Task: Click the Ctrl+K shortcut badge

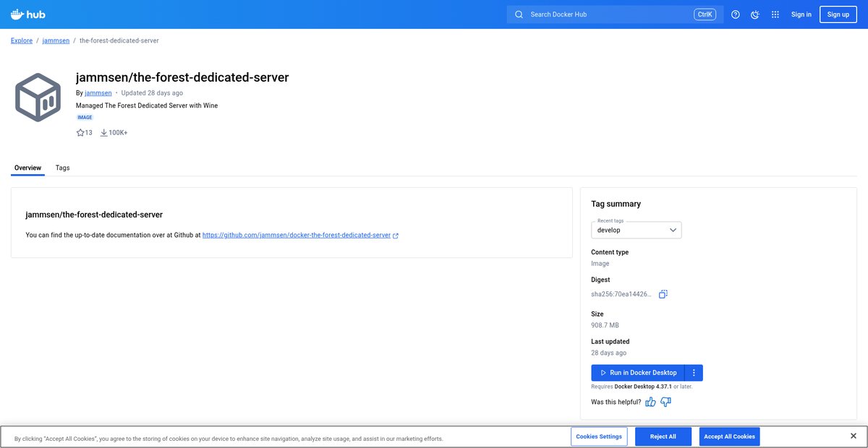Action: coord(705,14)
